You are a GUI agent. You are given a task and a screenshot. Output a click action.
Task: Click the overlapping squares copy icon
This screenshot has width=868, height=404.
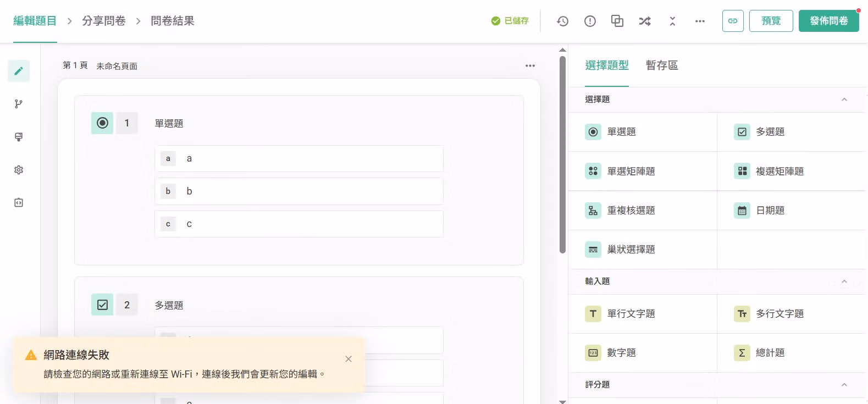617,21
